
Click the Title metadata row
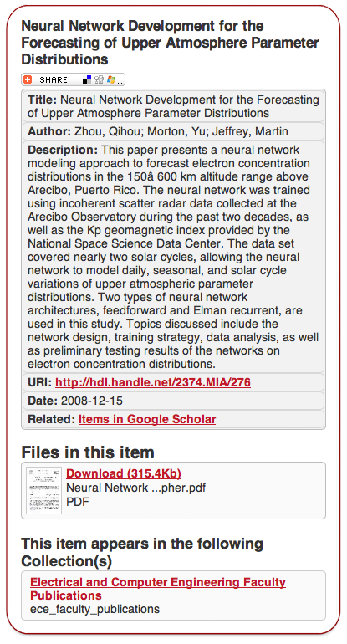coord(173,106)
